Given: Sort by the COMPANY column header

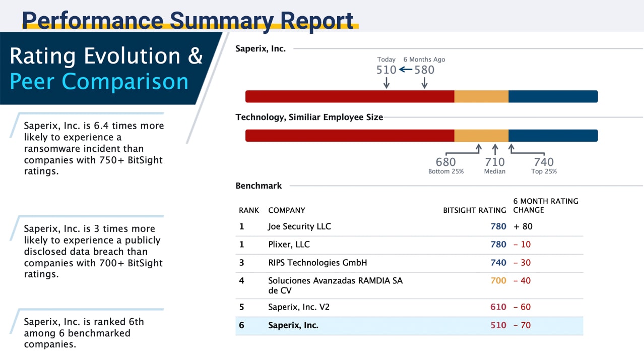Looking at the screenshot, I should tap(287, 210).
